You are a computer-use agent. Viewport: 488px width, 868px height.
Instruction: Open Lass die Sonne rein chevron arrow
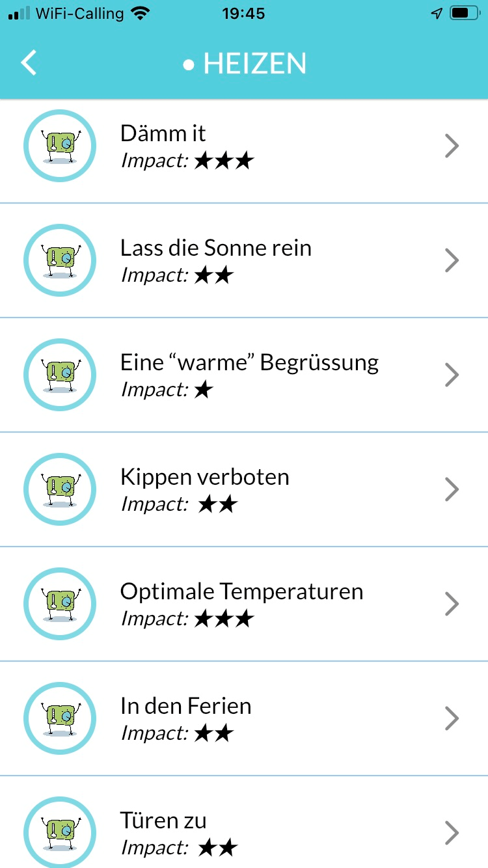click(x=452, y=260)
